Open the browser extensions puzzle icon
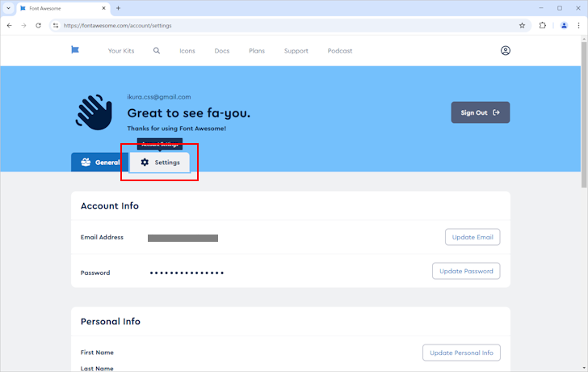This screenshot has width=588, height=372. 543,25
